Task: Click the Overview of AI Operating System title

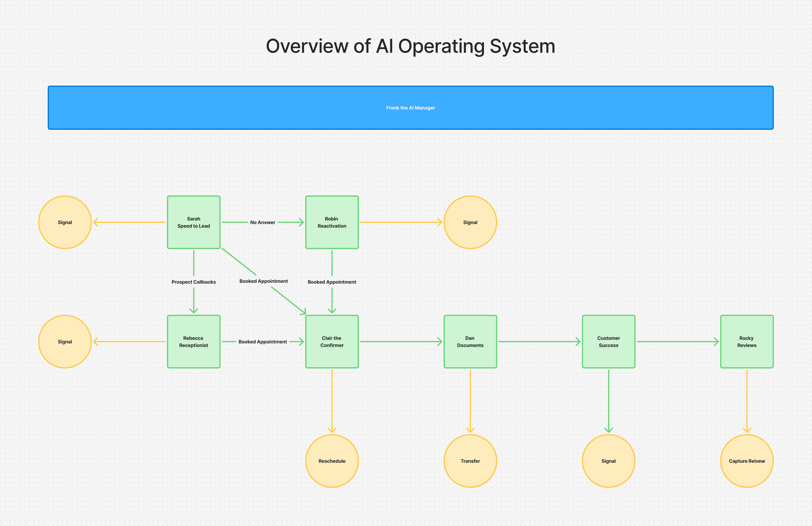Action: [410, 46]
